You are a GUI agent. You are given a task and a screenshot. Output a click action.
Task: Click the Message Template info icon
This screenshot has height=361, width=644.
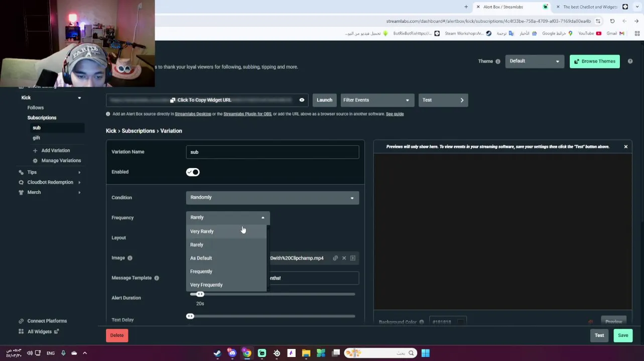157,278
